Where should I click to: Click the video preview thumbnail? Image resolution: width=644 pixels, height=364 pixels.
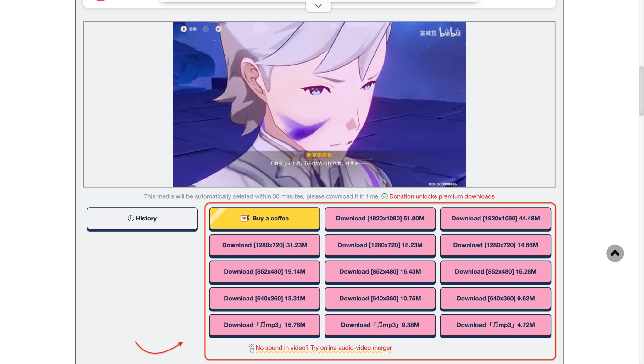319,104
